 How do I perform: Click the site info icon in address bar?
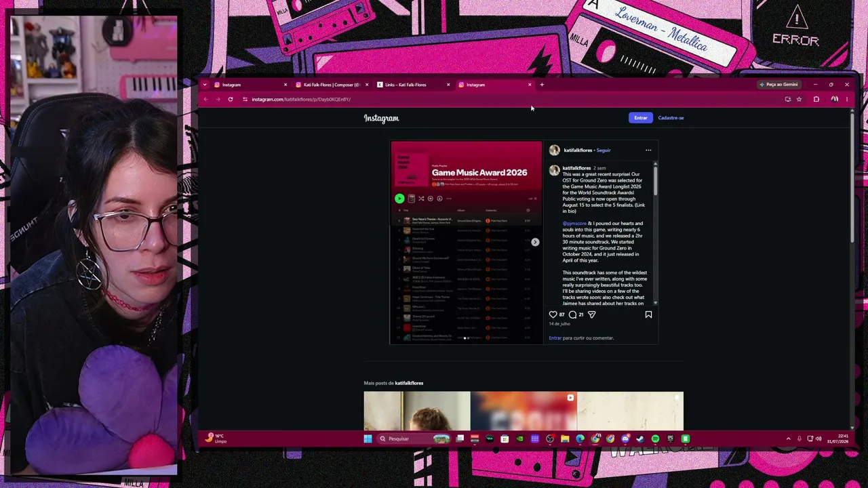point(245,100)
